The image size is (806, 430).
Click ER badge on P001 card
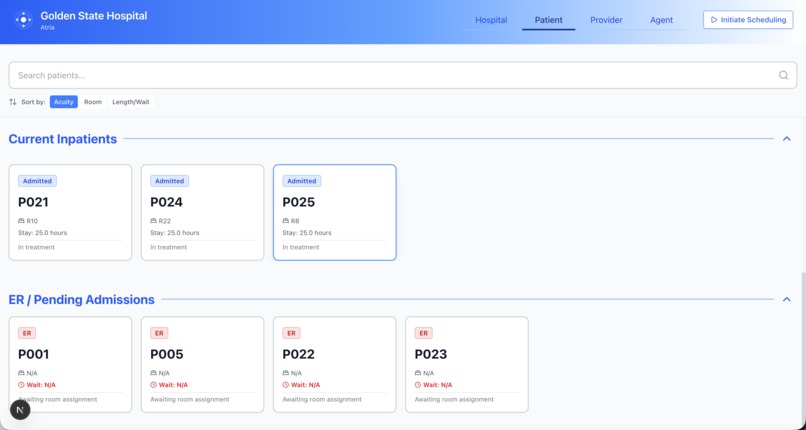(27, 333)
